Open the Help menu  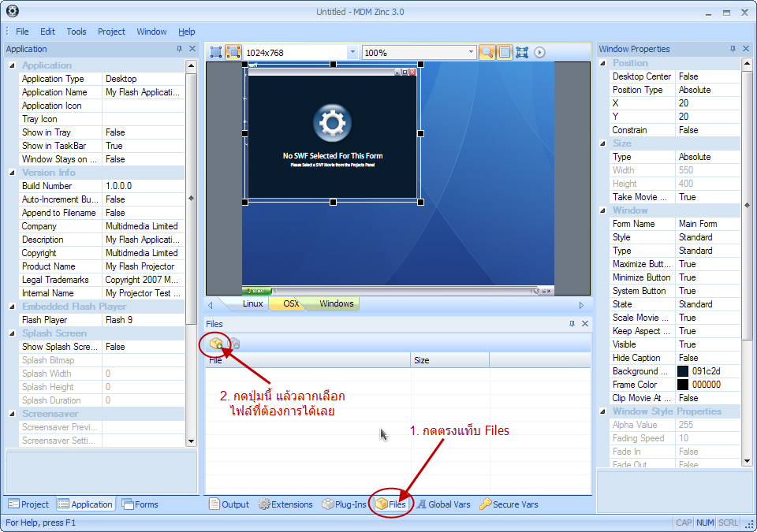(x=187, y=32)
